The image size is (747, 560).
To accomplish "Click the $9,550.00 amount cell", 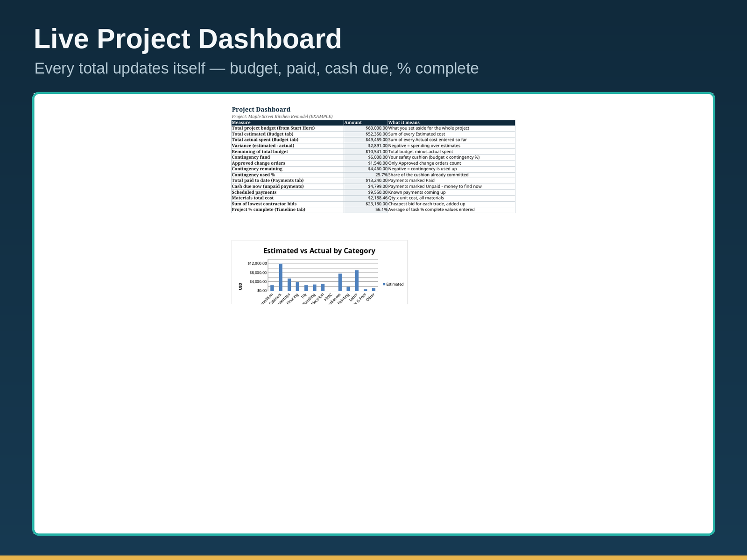I will (x=366, y=192).
